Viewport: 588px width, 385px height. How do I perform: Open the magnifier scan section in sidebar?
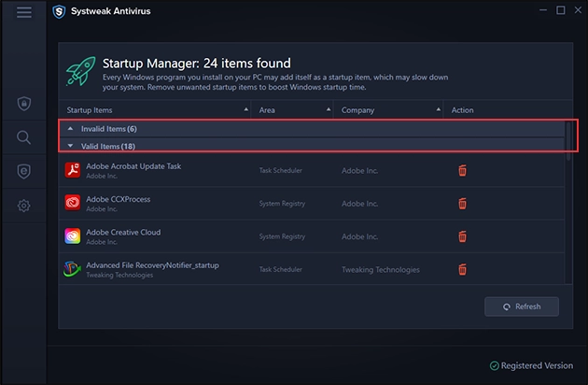click(x=24, y=138)
